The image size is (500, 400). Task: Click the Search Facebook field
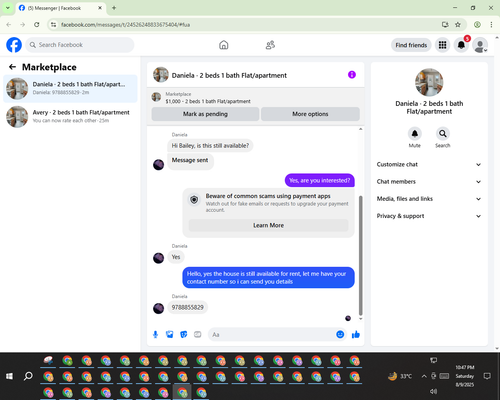coord(80,45)
